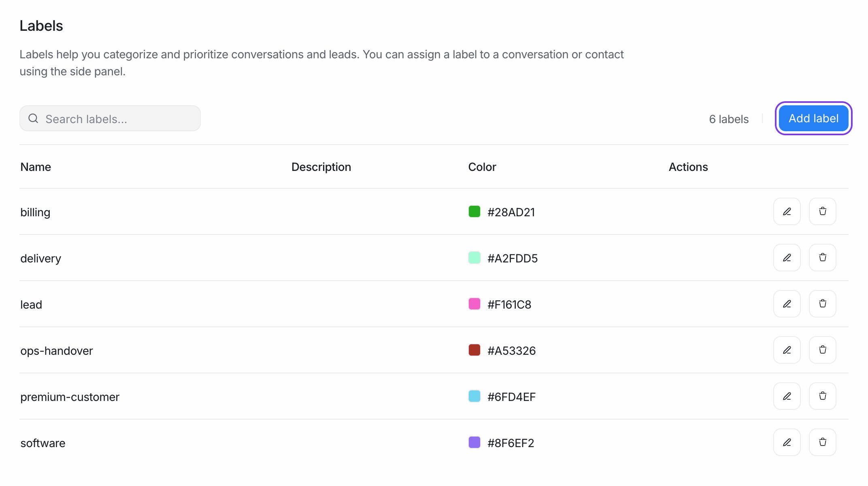Click the Description column header
This screenshot has width=868, height=486.
[321, 167]
